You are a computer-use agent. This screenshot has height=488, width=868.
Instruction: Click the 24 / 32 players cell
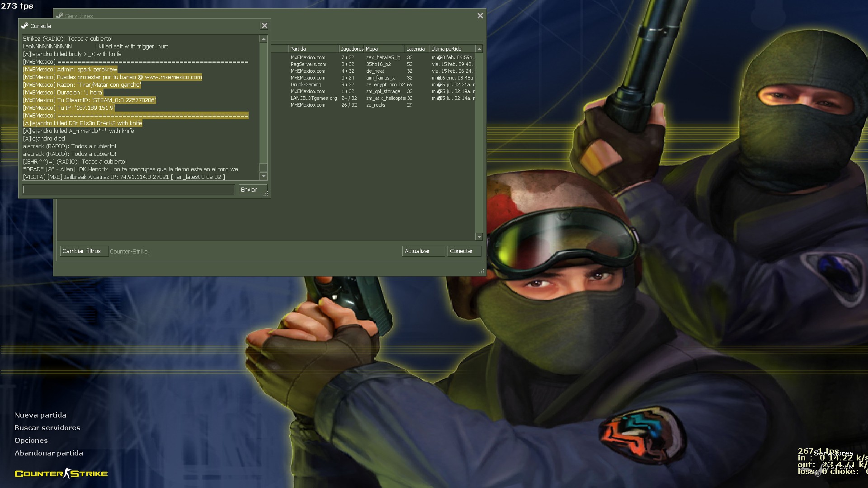(349, 98)
